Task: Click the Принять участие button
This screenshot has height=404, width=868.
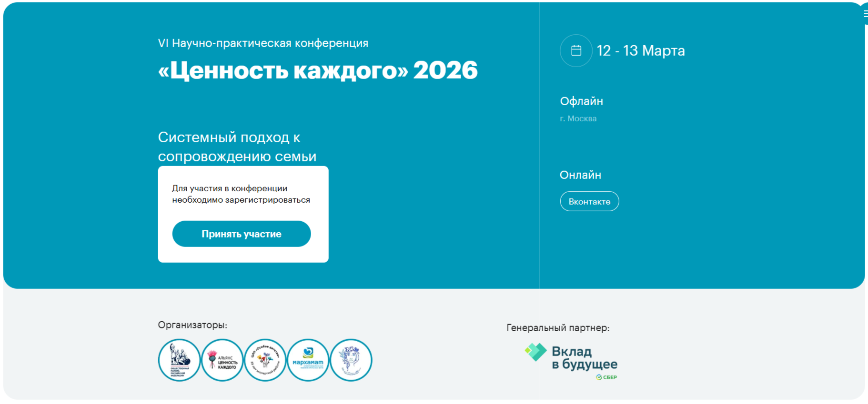Action: coord(242,234)
